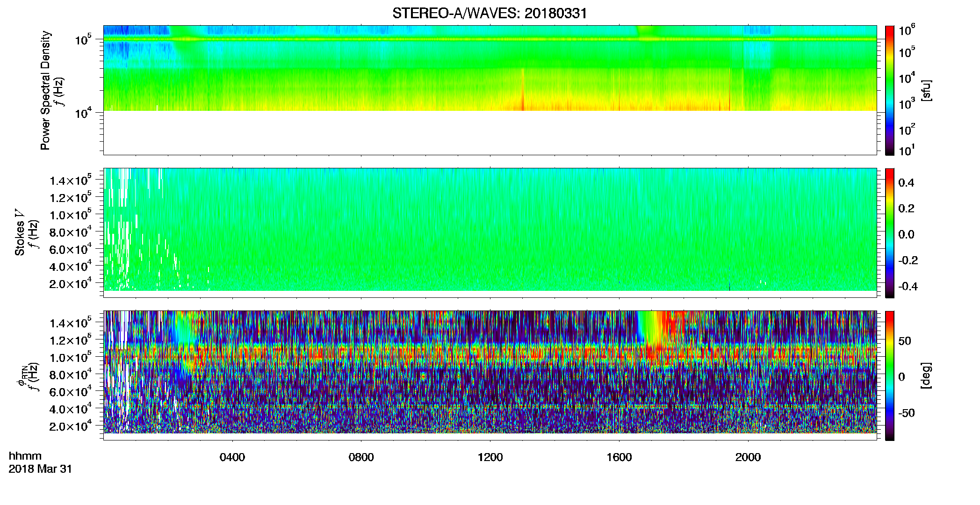Click the Power Spectral Density axis label

45,90
